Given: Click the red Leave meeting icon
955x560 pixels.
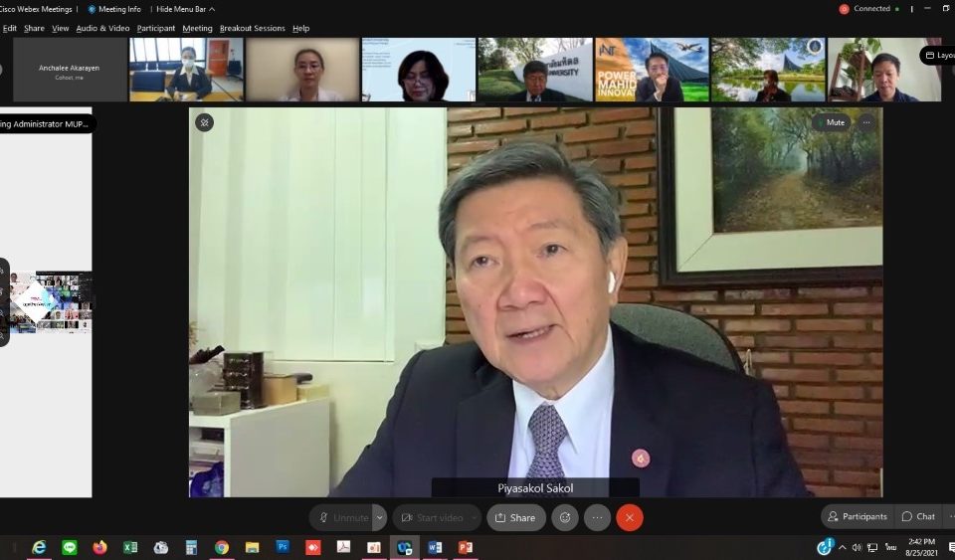Looking at the screenshot, I should coord(630,517).
